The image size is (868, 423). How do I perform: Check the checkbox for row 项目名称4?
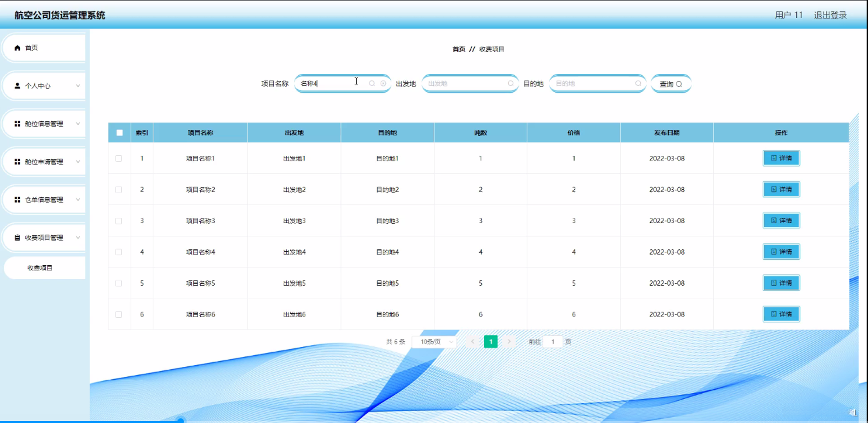(x=119, y=252)
